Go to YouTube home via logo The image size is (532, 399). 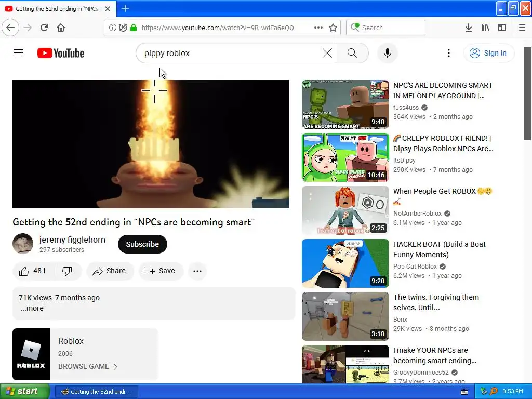click(61, 53)
